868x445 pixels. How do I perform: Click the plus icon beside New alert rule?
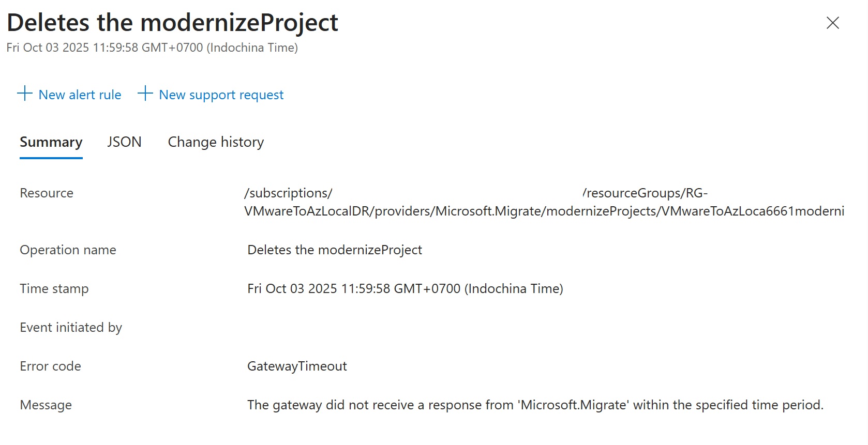tap(24, 94)
